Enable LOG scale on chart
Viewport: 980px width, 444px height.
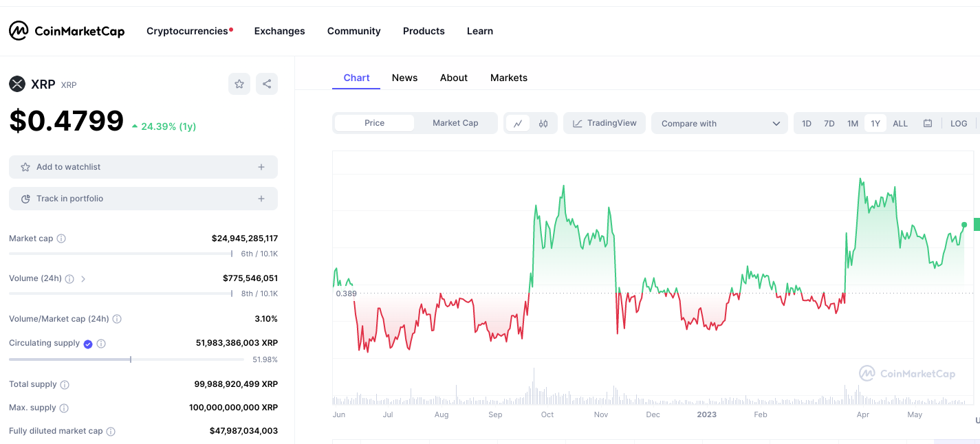[959, 124]
